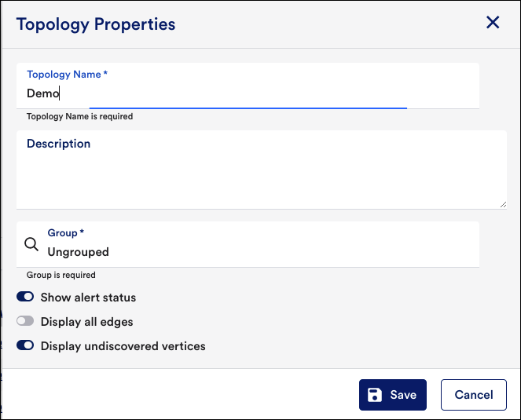This screenshot has width=521, height=420.
Task: Click the "Display undiscovered vertices" label text
Action: pos(123,346)
